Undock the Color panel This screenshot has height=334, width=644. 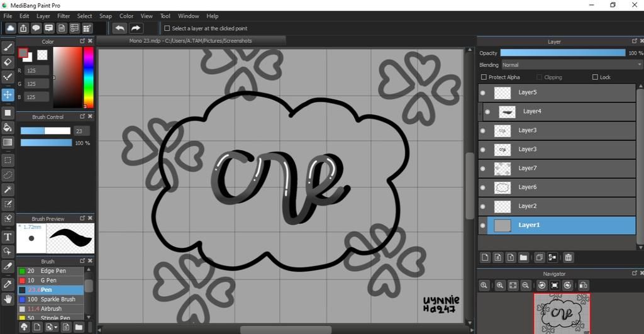click(x=82, y=41)
